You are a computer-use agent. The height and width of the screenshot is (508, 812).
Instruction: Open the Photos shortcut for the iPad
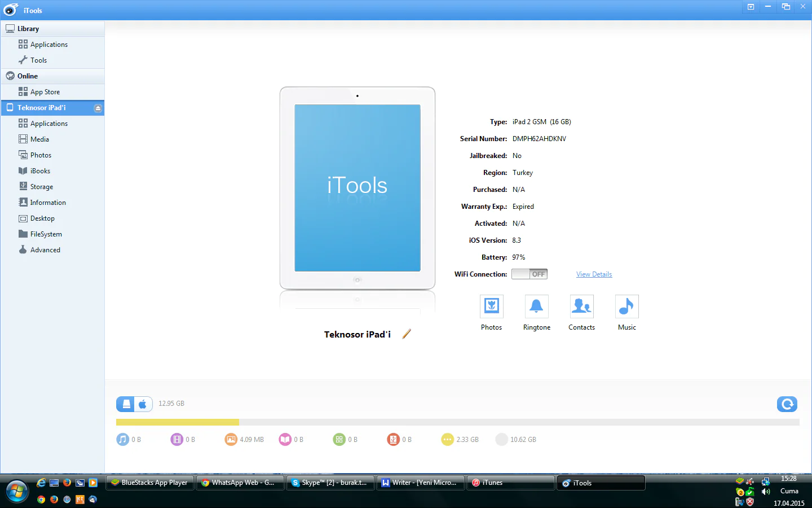[x=491, y=305]
